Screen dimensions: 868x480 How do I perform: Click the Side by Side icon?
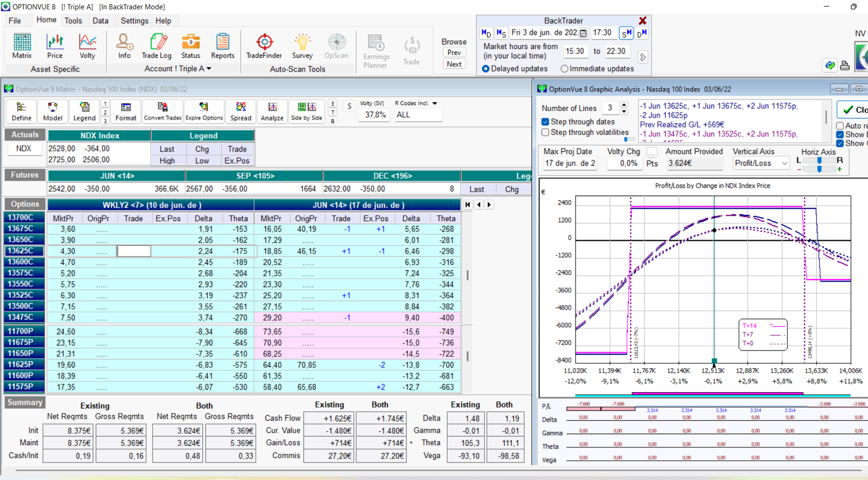(x=307, y=111)
